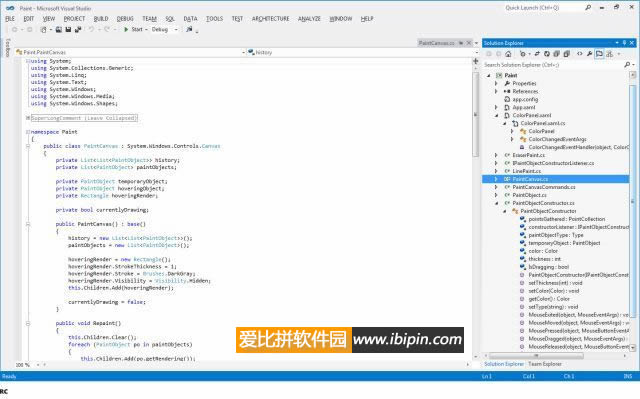Collapse the namespace Paint code block
Screen dimensions: 640x399
(28, 132)
